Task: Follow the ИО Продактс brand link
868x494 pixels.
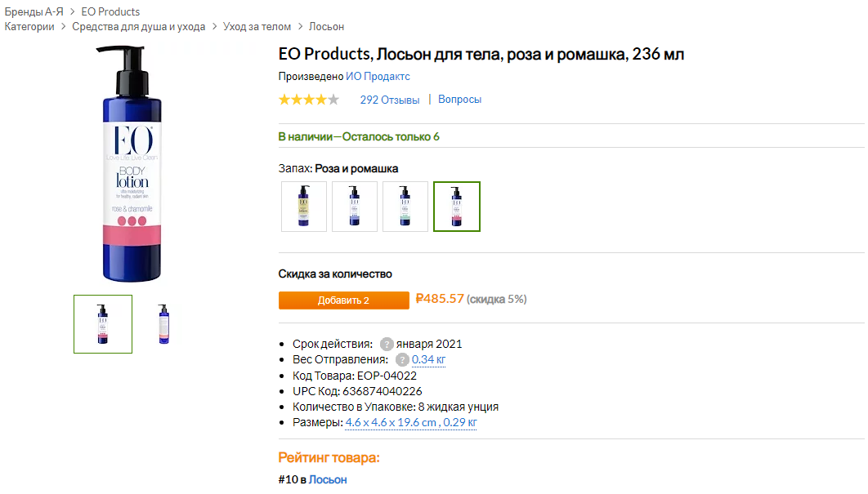Action: pos(378,77)
